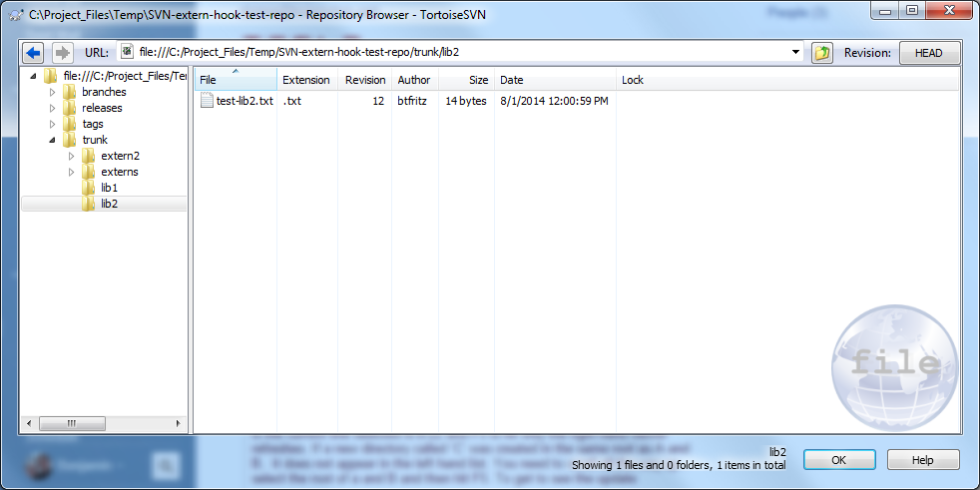Click the .txt extension cell
This screenshot has width=980, height=490.
291,101
